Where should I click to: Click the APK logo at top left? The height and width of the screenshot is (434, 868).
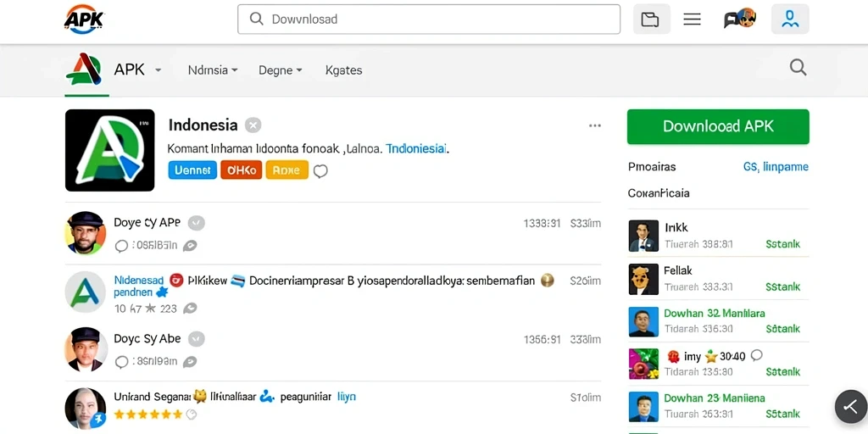coord(84,20)
